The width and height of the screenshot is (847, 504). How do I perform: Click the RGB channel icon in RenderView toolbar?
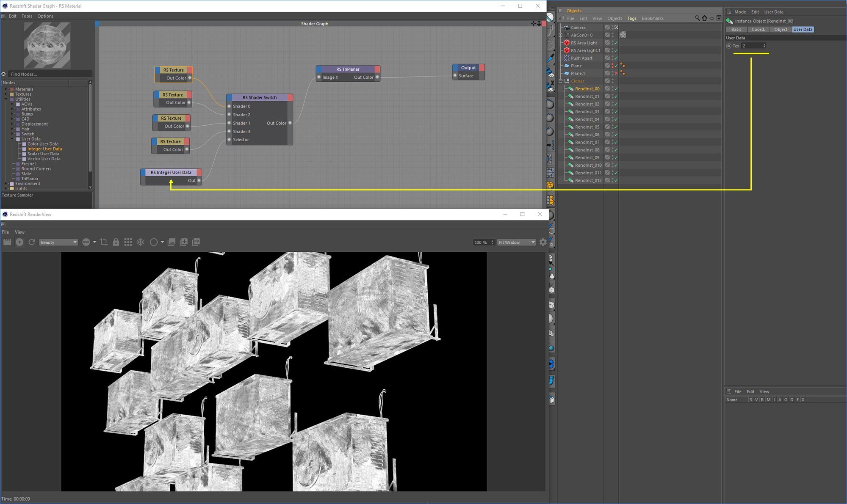pos(87,242)
